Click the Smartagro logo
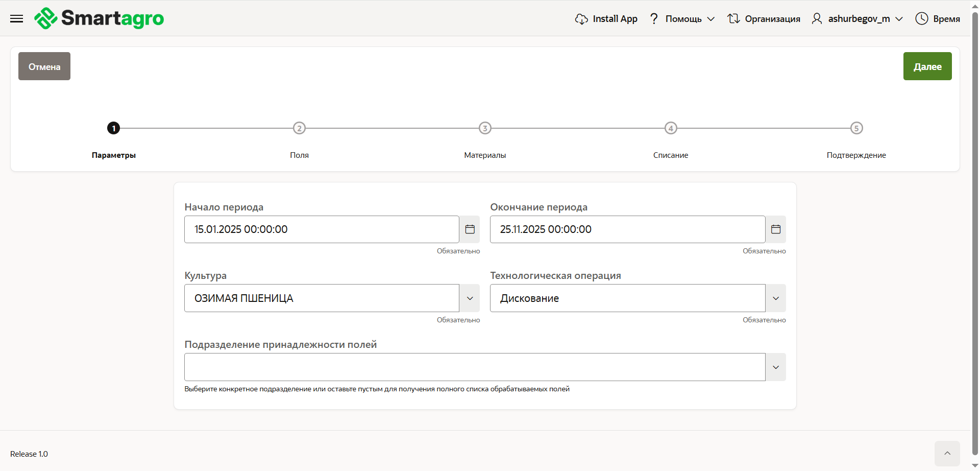The height and width of the screenshot is (471, 980). 99,18
